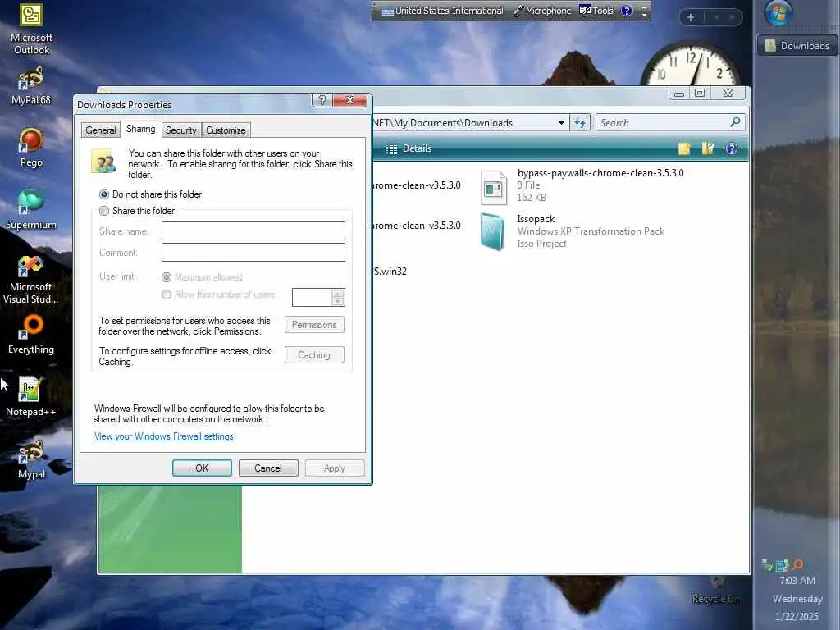The image size is (840, 630).
Task: Launch the Supermium browser shortcut
Action: tap(31, 210)
